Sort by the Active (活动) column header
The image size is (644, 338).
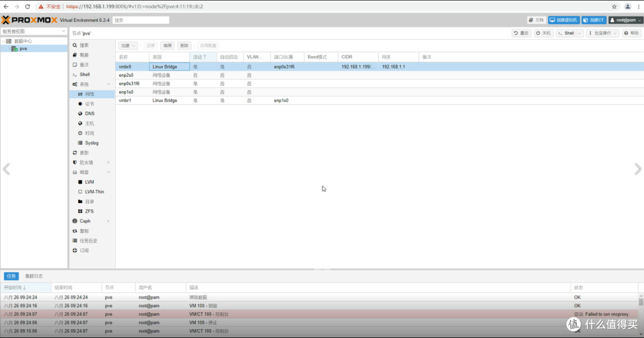[203, 57]
